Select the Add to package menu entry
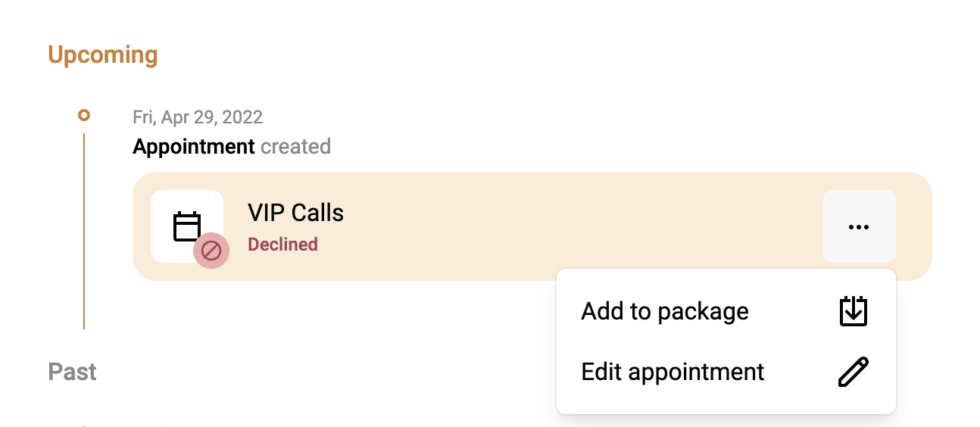980x427 pixels. click(x=726, y=311)
